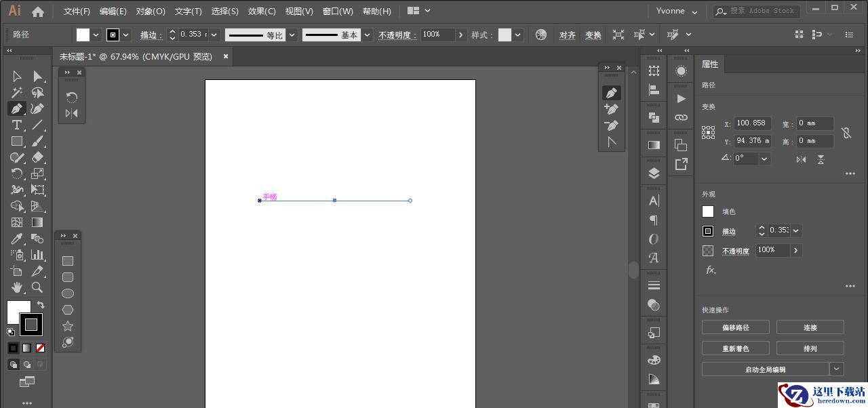Image resolution: width=868 pixels, height=408 pixels.
Task: Go to Illustrator Home screen icon
Action: 38,11
